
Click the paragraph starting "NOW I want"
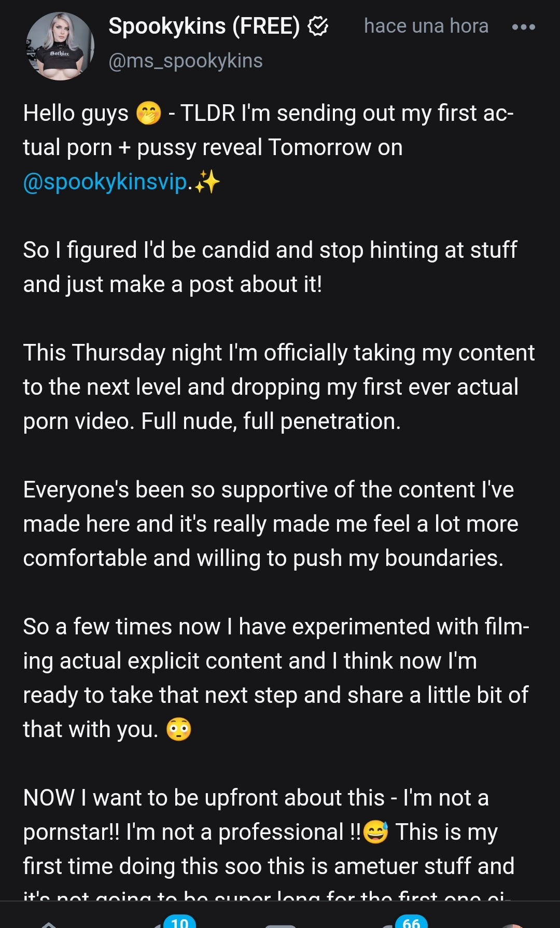pos(268,832)
